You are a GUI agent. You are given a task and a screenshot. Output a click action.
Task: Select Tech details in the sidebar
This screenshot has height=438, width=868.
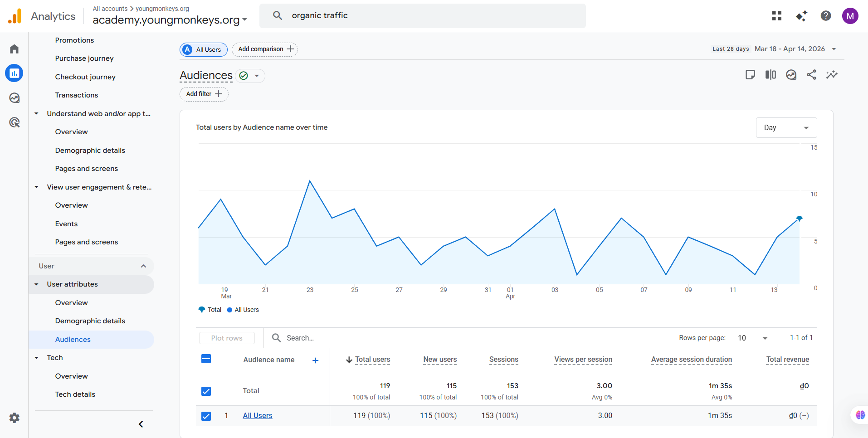pyautogui.click(x=75, y=394)
